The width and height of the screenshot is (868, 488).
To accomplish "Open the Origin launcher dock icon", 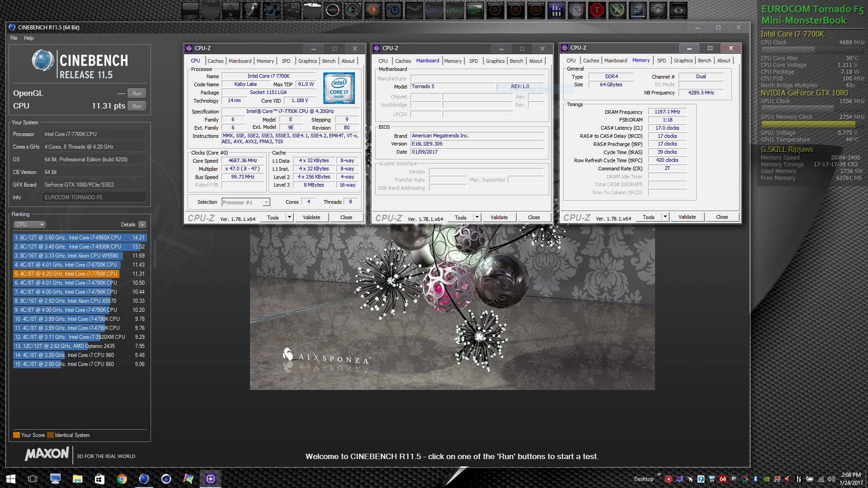I will point(373,10).
